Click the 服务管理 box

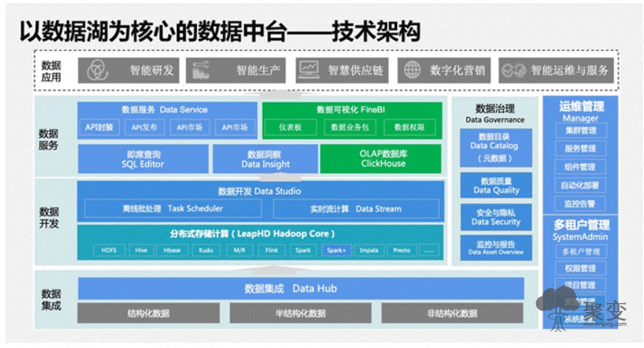(581, 148)
